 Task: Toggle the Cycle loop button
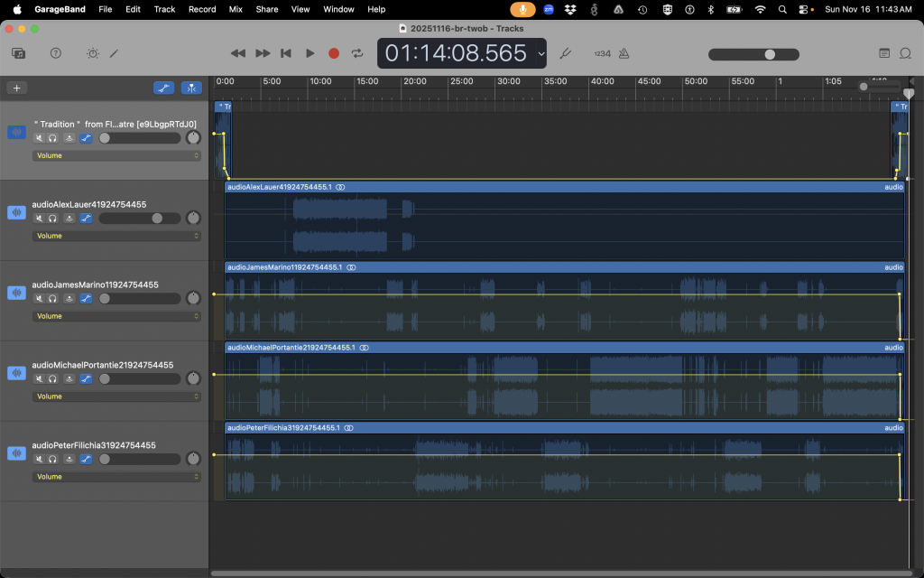tap(358, 53)
